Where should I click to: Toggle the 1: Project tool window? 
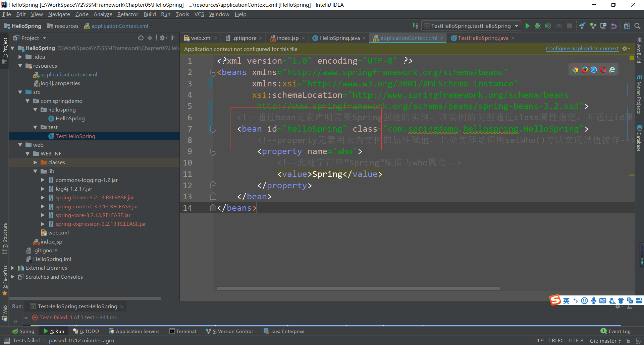5,50
